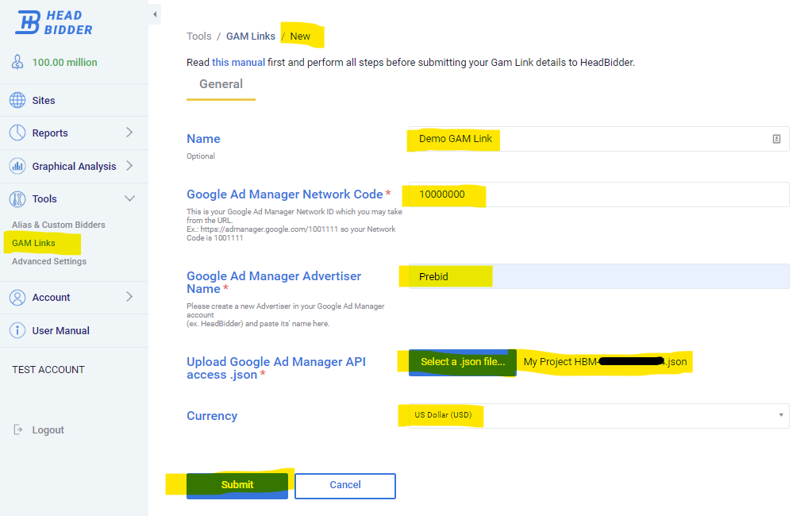Open the Currency dropdown
Image resolution: width=812 pixels, height=516 pixels.
pos(595,415)
